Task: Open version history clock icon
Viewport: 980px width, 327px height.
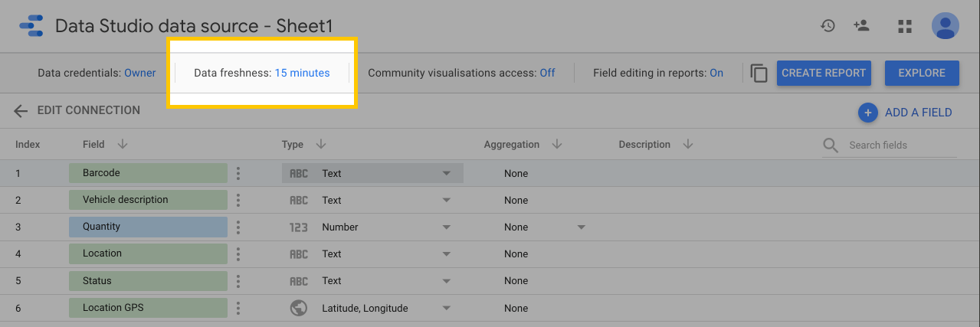Action: (x=828, y=26)
